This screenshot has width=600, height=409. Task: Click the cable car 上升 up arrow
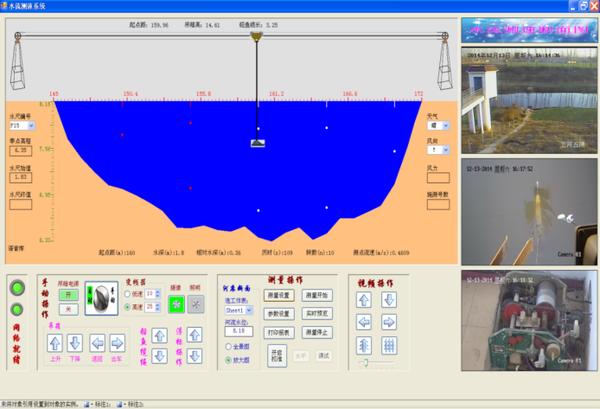point(55,343)
